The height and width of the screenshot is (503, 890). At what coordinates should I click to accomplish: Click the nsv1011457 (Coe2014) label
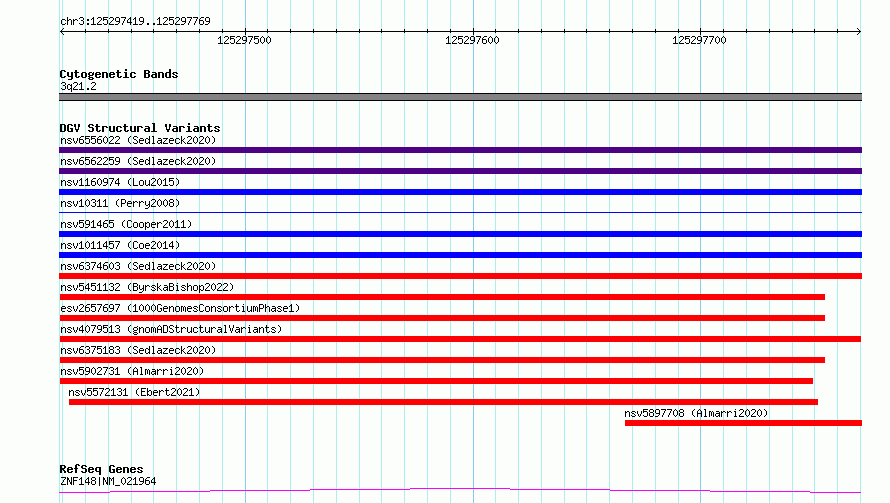point(120,245)
